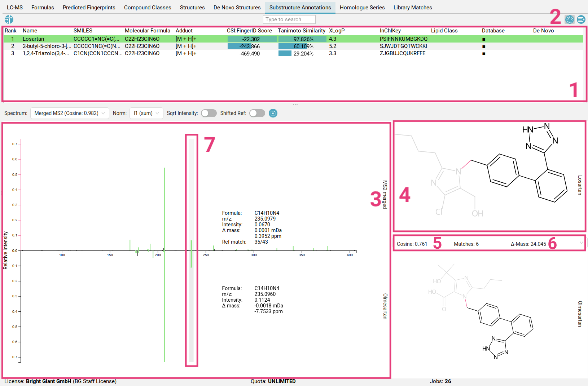
Task: Click the License: Bright Giant GmbH text
Action: [x=60, y=381]
